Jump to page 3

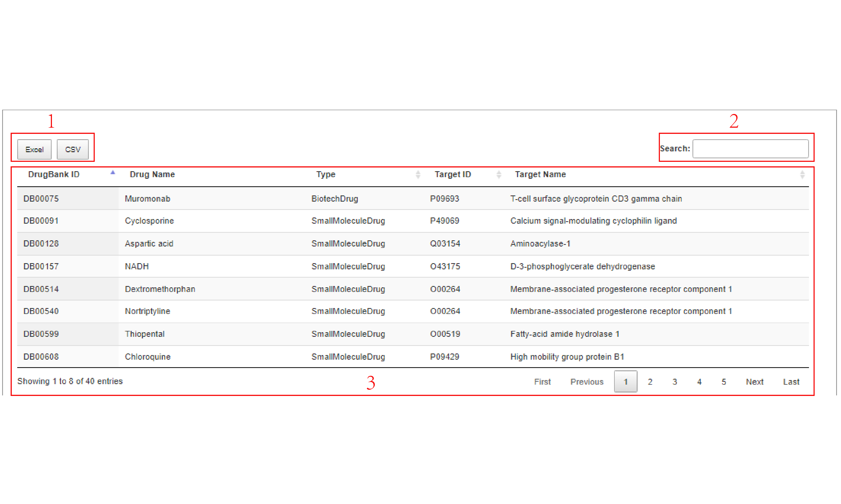click(674, 382)
